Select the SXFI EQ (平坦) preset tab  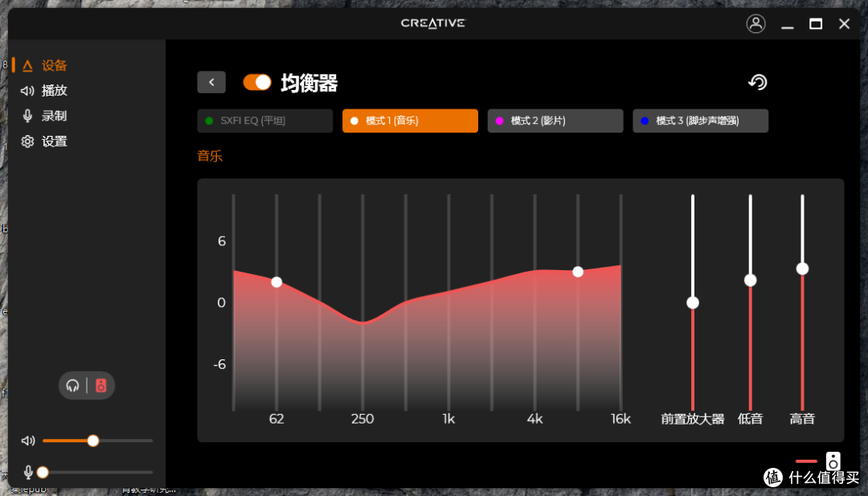[x=264, y=120]
